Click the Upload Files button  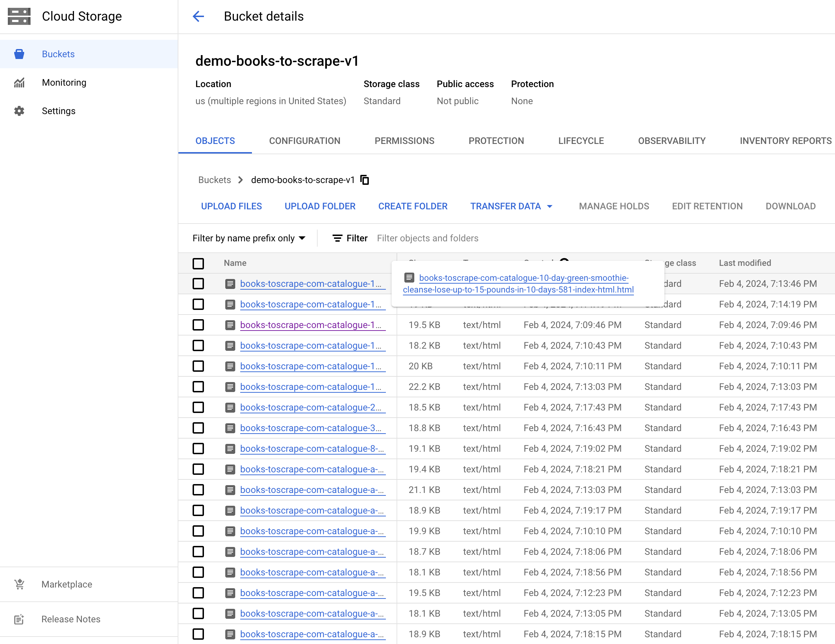pyautogui.click(x=231, y=206)
